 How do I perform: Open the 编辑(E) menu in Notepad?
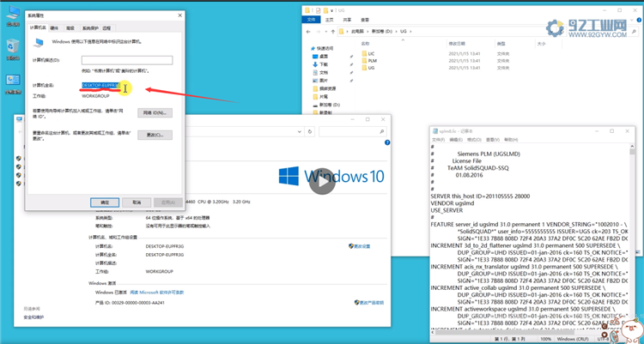tap(456, 140)
